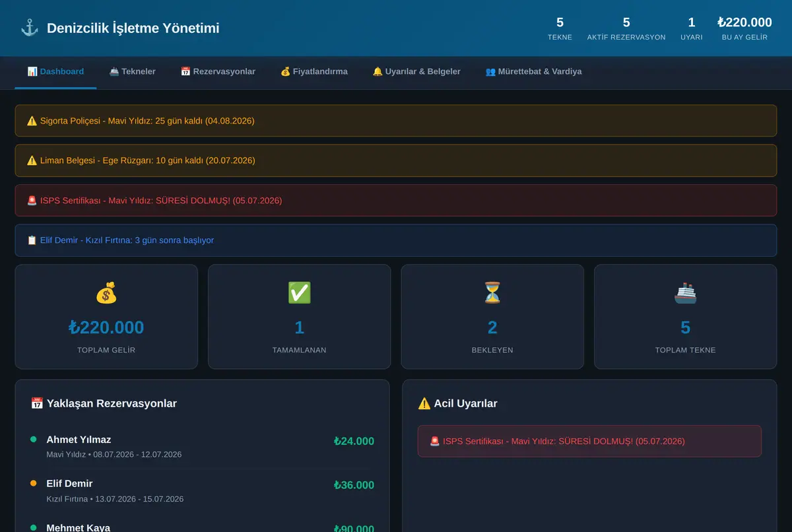Select the Elif Demir reservation name

coord(69,483)
